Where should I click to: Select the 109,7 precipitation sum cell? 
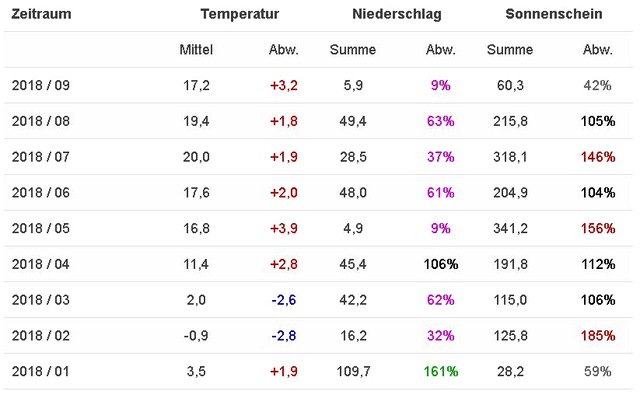point(353,371)
